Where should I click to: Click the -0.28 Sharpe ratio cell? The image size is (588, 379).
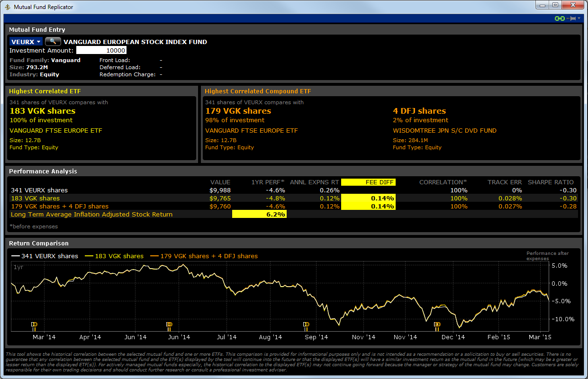(568, 206)
